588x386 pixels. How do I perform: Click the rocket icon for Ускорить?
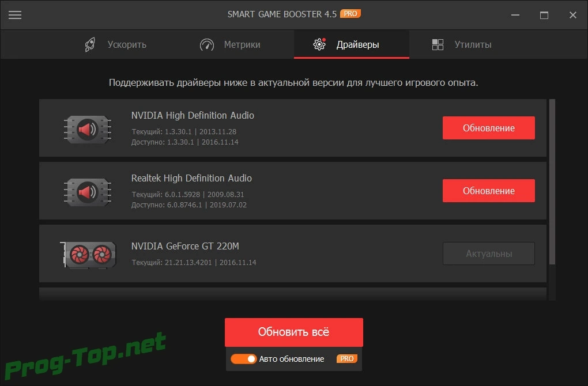[90, 44]
